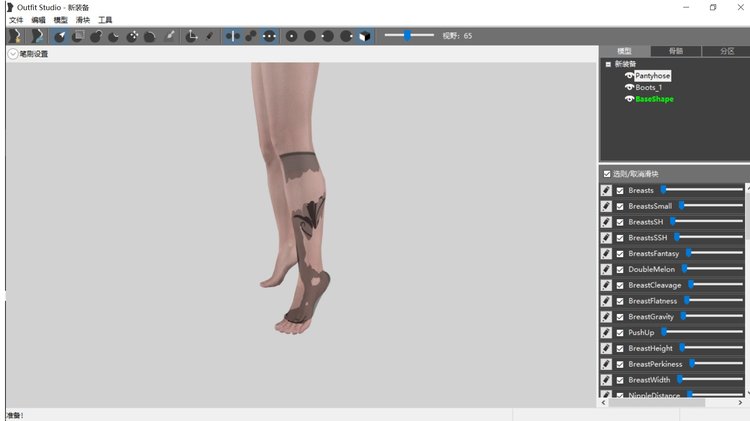
Task: Toggle the 选则/取消滑块 checkbox
Action: [x=607, y=174]
